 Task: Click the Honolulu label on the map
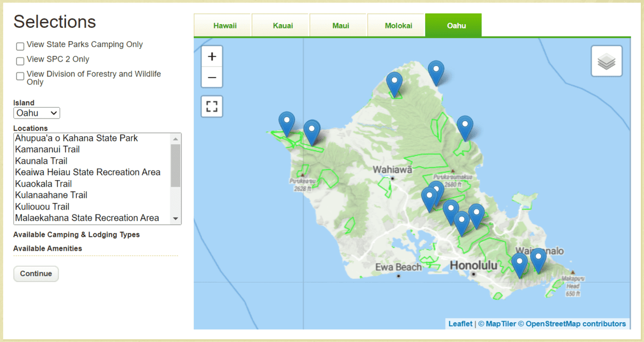tap(474, 265)
